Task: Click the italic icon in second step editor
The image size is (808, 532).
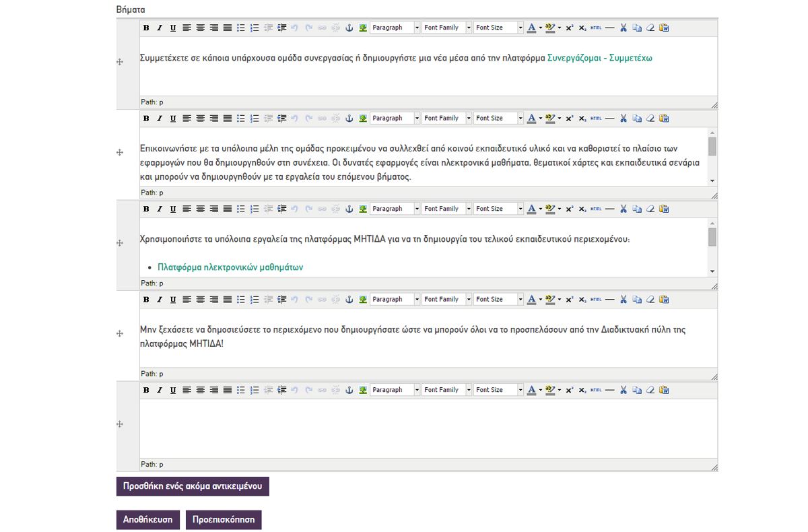Action: click(x=160, y=119)
